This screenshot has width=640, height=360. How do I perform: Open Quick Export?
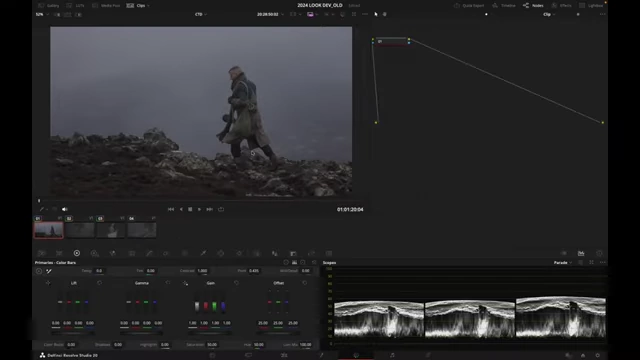(469, 5)
